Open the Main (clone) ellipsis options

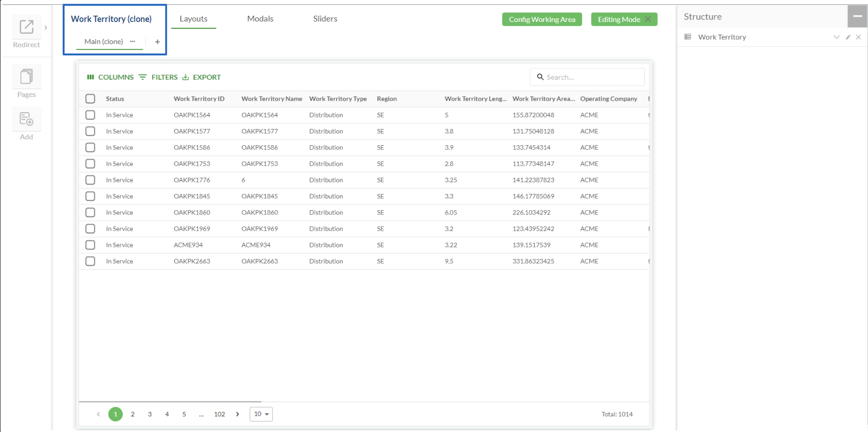pos(133,41)
